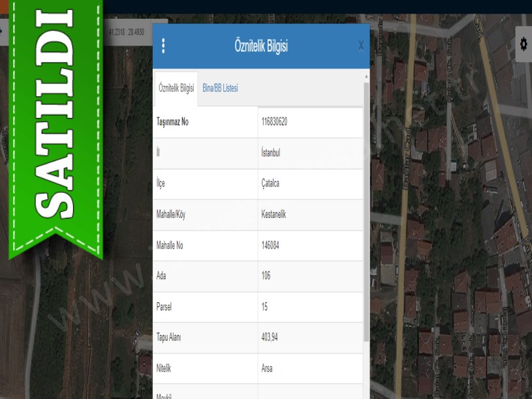Click the Nitelik value Arsa
The width and height of the screenshot is (532, 399).
point(267,368)
